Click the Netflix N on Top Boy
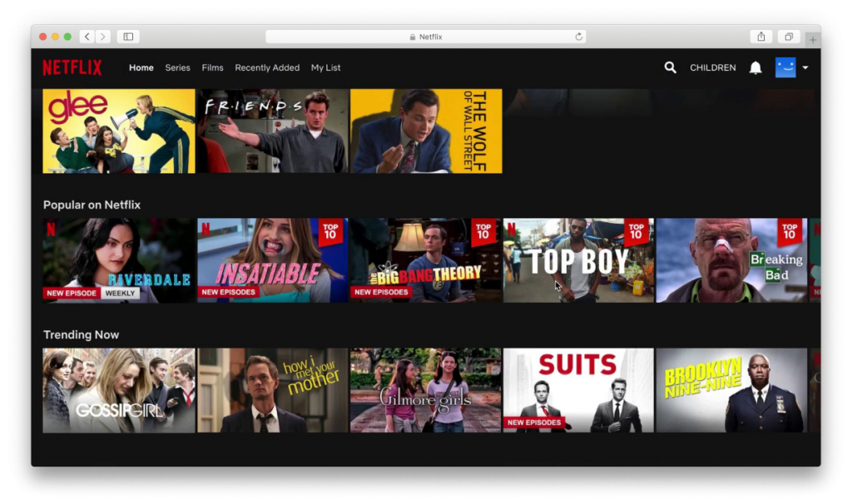The image size is (852, 504). coord(512,230)
